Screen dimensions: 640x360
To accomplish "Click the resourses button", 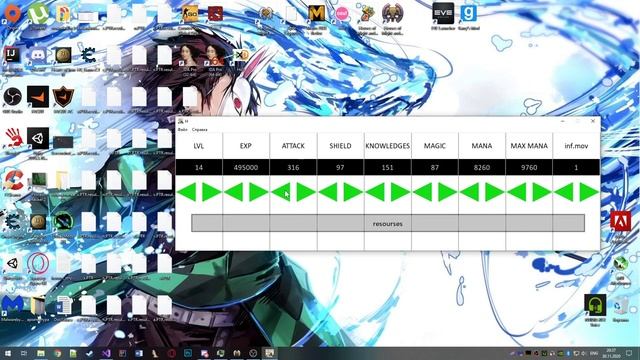I will click(x=388, y=224).
